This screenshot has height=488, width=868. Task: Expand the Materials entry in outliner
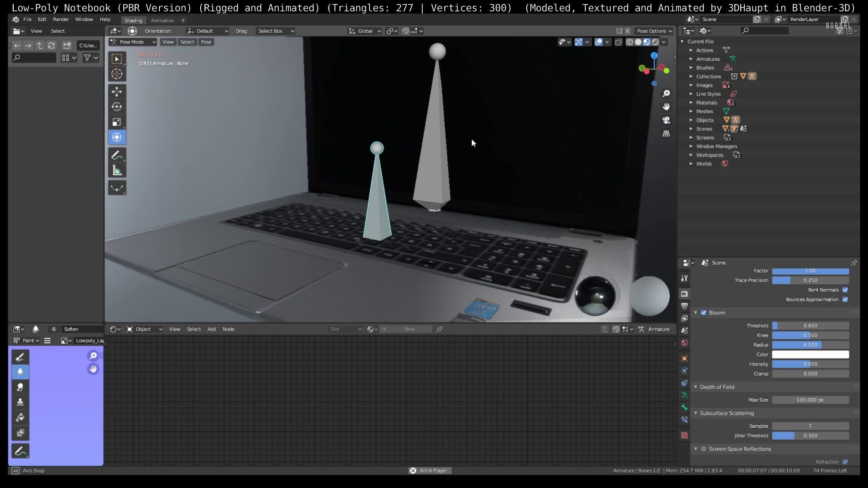691,102
